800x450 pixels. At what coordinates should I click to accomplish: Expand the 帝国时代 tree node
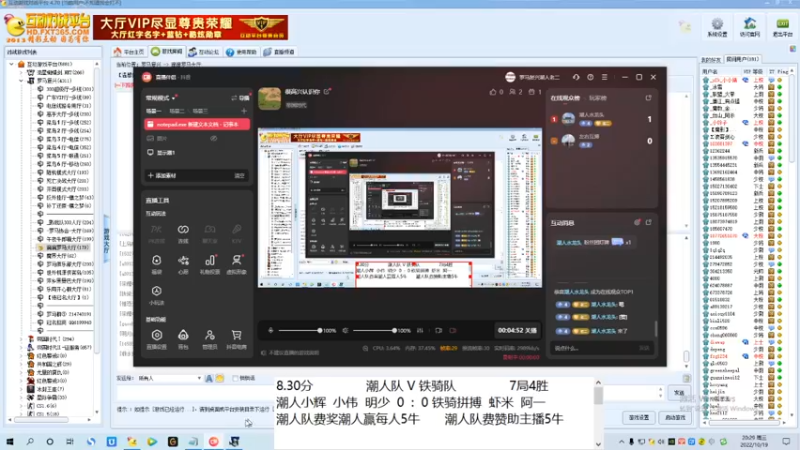click(x=21, y=339)
